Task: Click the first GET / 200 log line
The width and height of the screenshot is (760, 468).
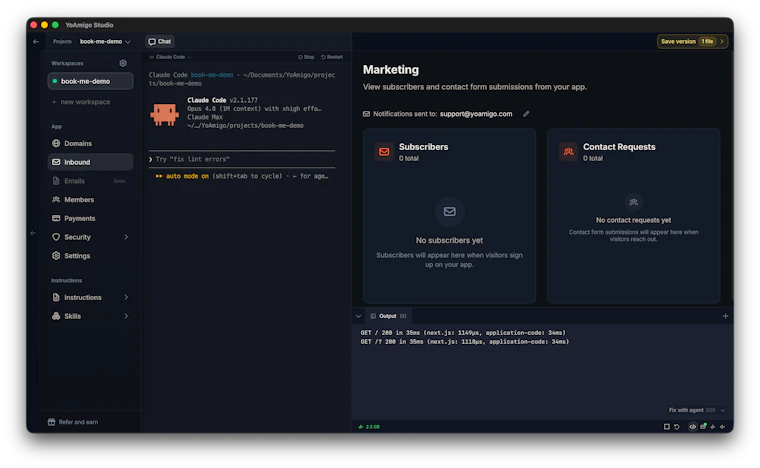Action: [x=463, y=333]
